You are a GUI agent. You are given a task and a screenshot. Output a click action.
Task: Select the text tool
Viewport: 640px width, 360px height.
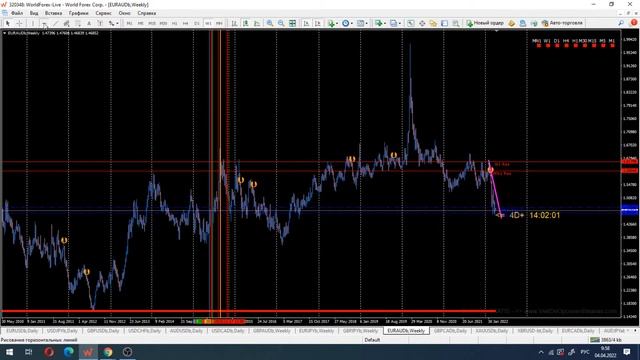point(89,23)
